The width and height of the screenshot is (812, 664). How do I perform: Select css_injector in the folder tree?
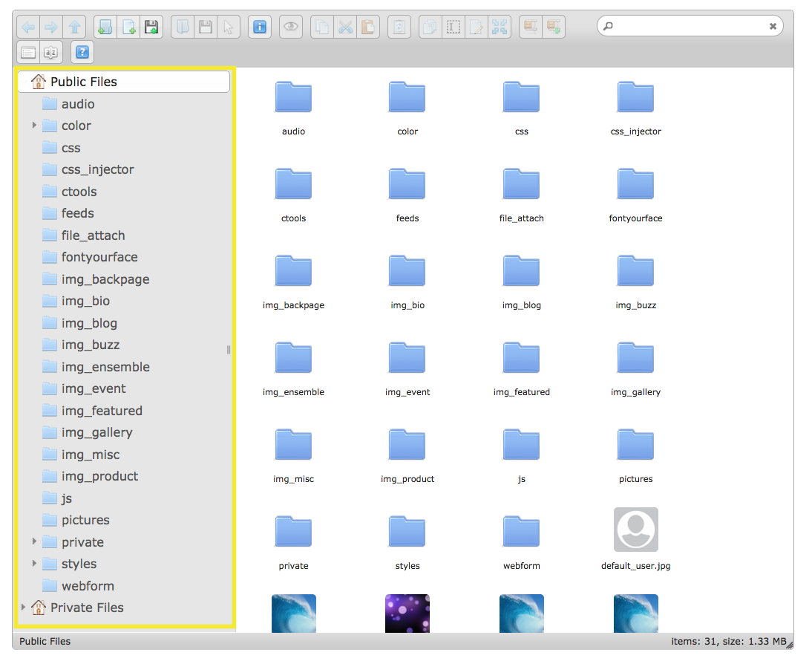tap(98, 169)
